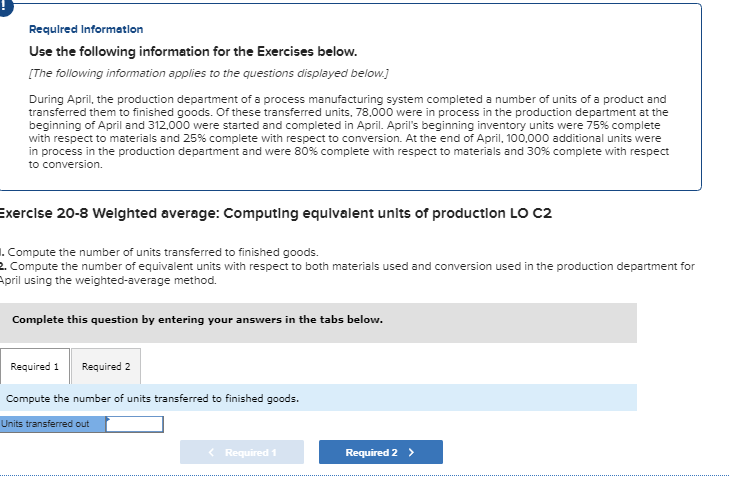Switch to the Required 2 tab

[x=106, y=366]
